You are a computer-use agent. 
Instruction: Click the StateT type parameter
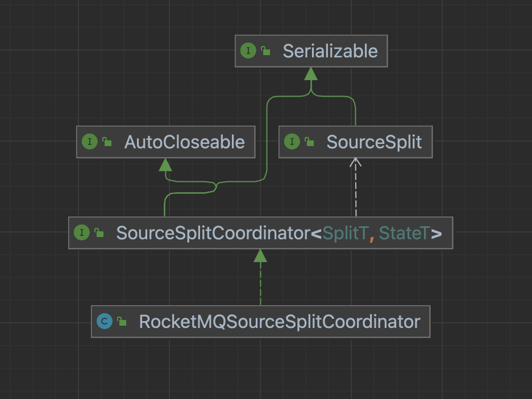click(404, 232)
